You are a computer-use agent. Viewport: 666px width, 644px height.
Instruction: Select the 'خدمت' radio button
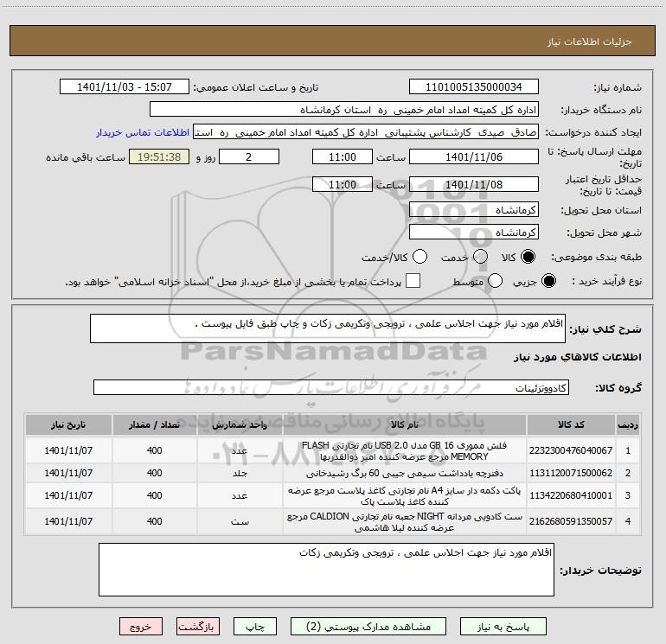pos(480,257)
